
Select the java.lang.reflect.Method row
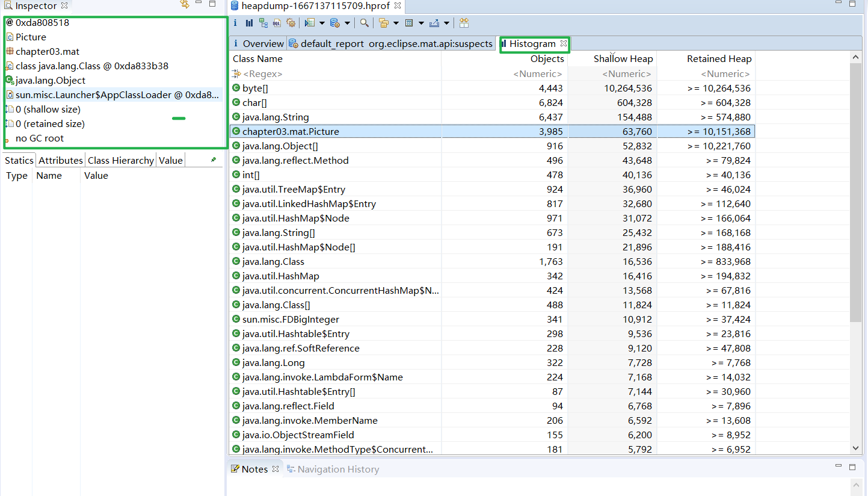pyautogui.click(x=492, y=160)
